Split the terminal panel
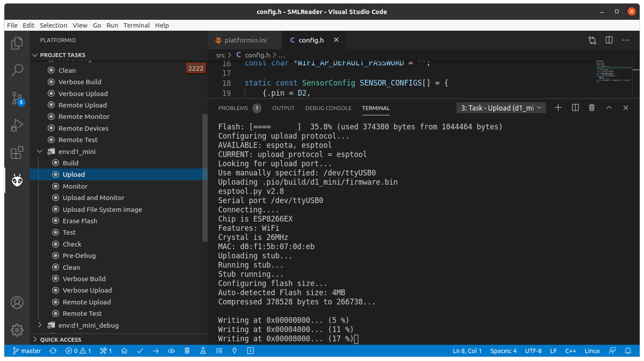Viewport: 644px width, 361px height. (x=575, y=108)
